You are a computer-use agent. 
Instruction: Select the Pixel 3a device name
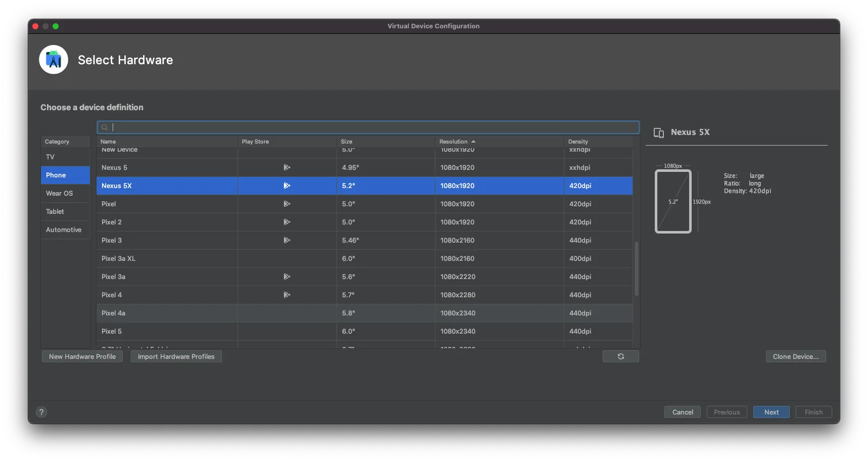coord(113,276)
